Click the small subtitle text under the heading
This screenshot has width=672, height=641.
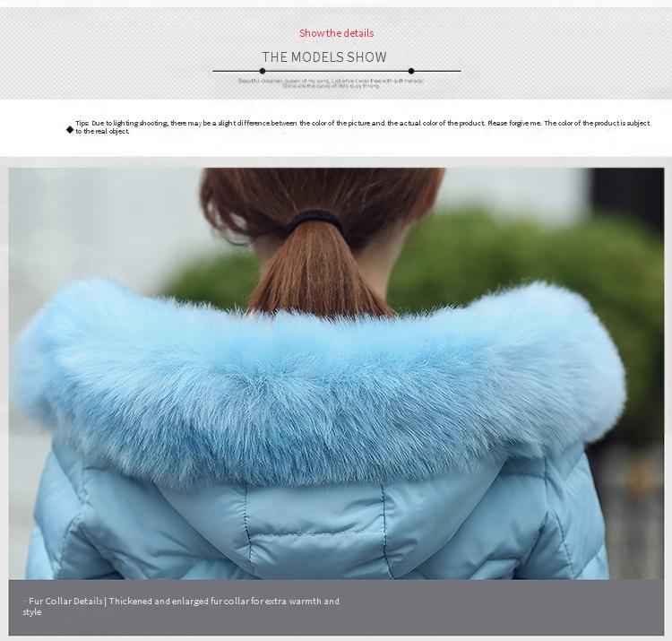[331, 83]
